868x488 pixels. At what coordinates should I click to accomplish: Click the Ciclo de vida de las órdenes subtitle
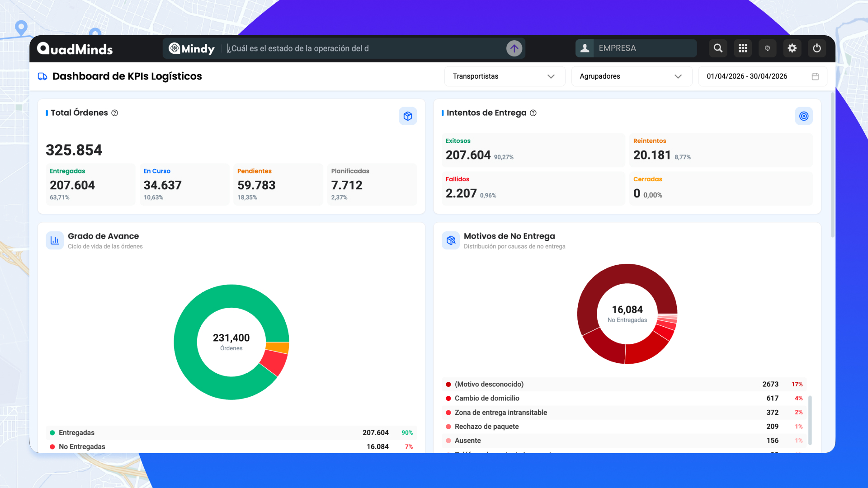coord(105,247)
